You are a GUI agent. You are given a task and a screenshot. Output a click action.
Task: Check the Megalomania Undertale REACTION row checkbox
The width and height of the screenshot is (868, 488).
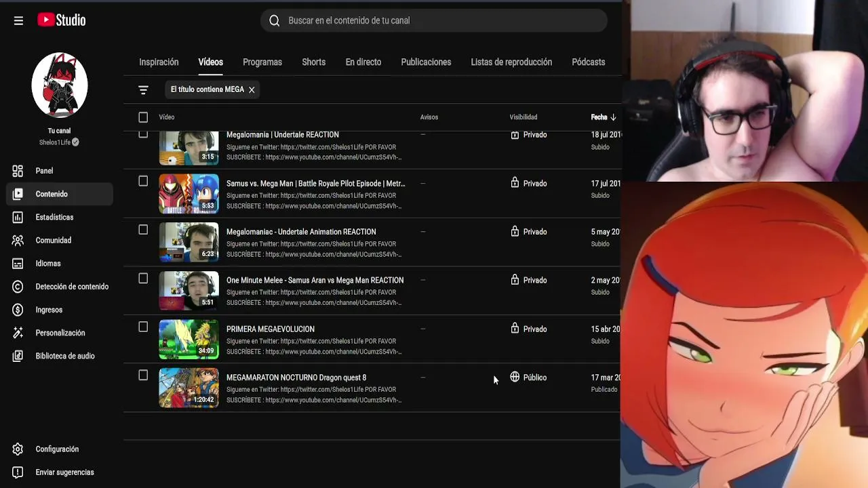[x=143, y=134]
